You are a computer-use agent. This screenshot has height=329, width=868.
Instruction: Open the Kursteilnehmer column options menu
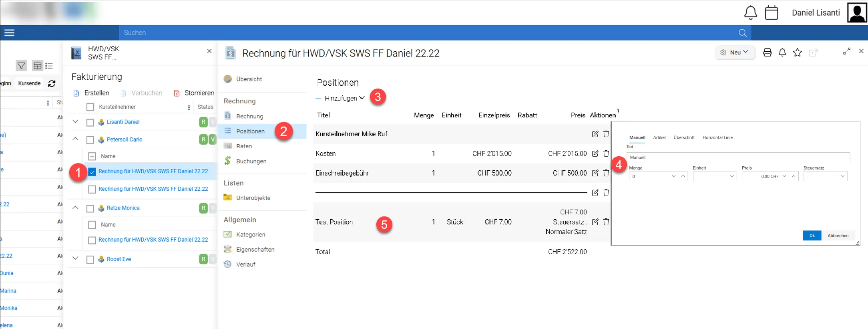pos(189,107)
